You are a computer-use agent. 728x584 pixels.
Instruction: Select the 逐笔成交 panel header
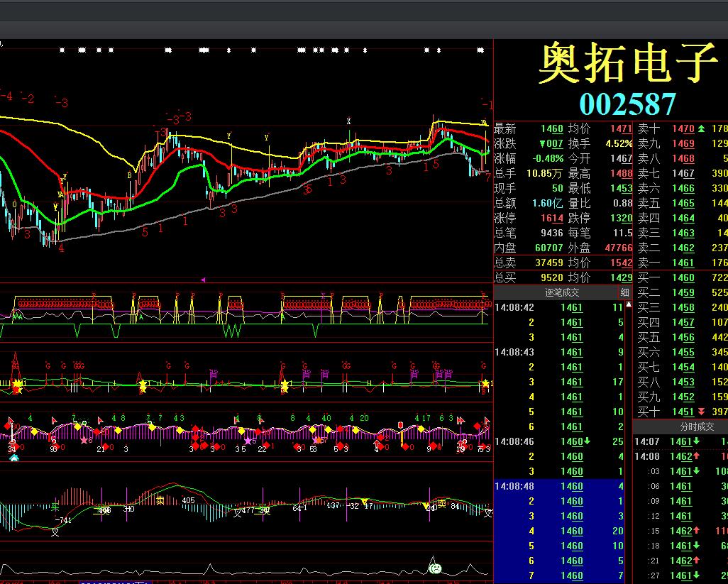(562, 292)
